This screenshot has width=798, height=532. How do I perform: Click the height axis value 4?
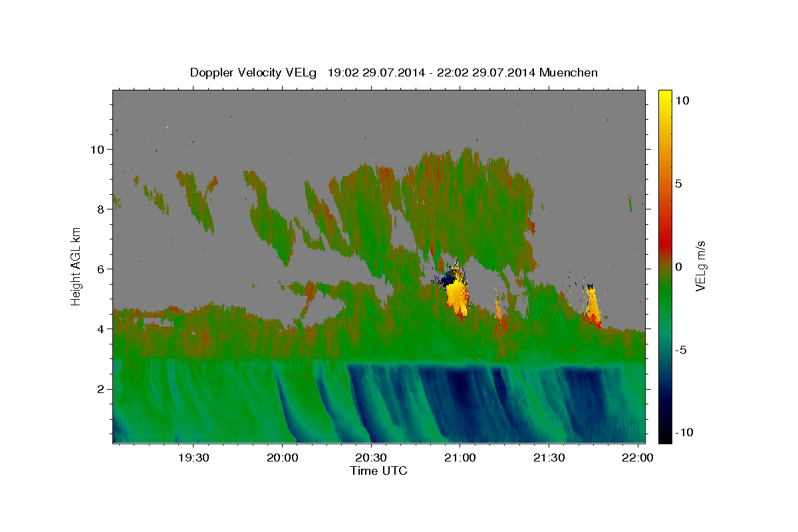coord(101,329)
